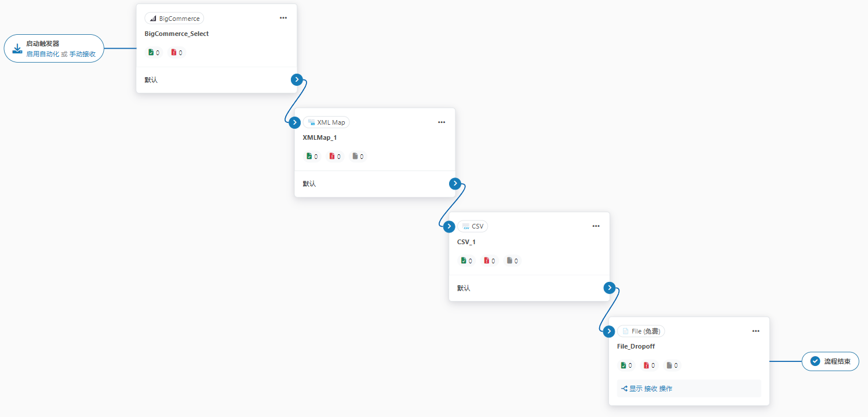This screenshot has width=868, height=417.
Task: Click CSV_1 red error file counter
Action: point(490,261)
